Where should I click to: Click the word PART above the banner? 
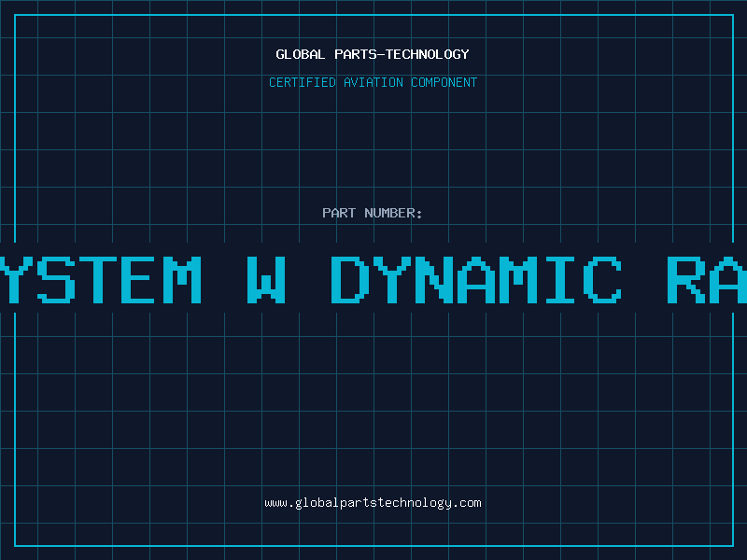click(339, 213)
